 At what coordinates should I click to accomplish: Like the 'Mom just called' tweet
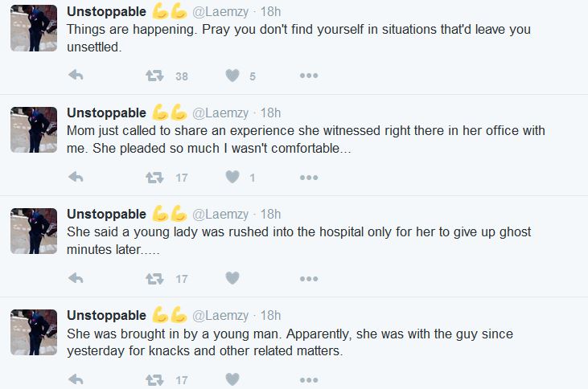(232, 177)
